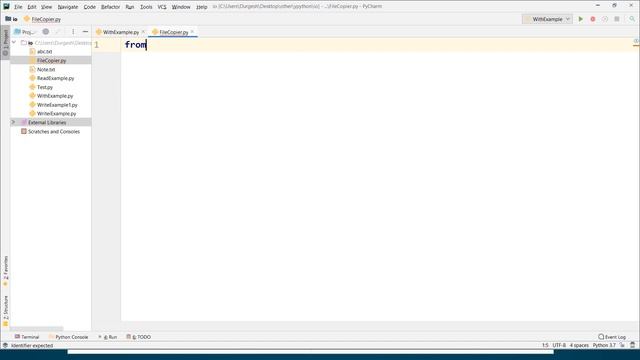
Task: Select WriteExample.py in project tree
Action: pos(56,114)
